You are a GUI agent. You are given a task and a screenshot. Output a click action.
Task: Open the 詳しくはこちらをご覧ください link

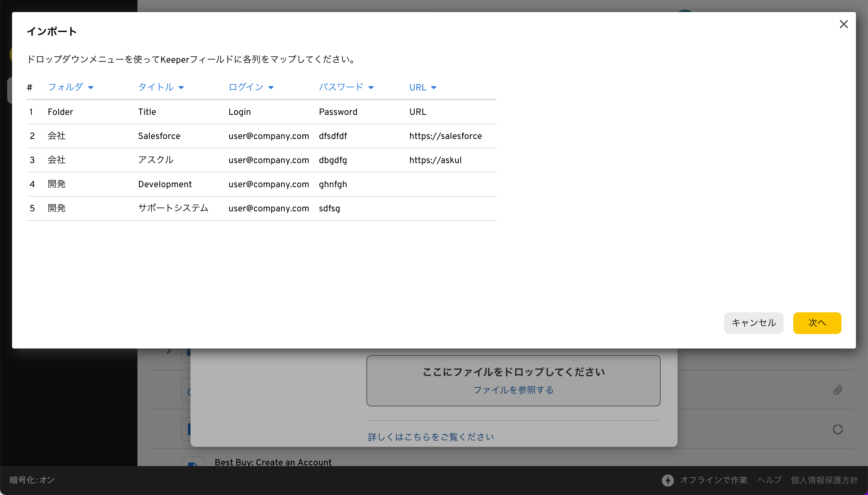[431, 437]
